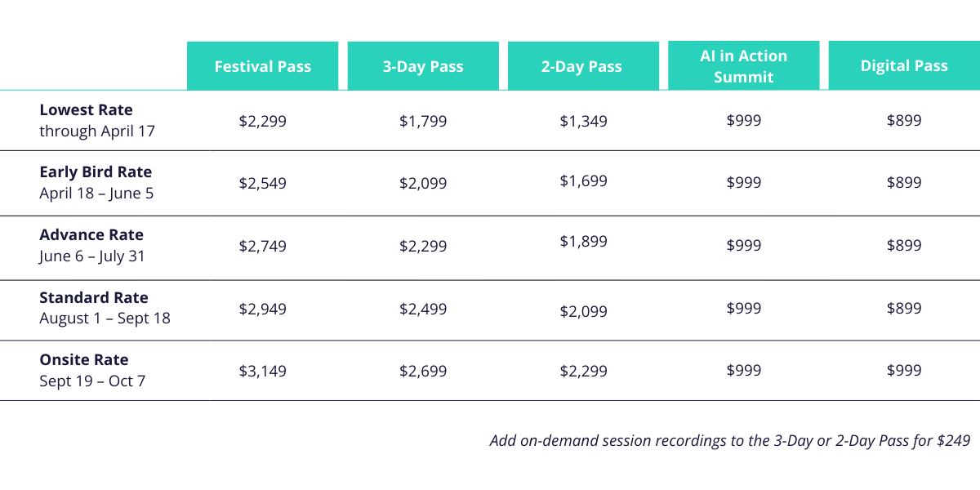Click the 2-Day Pass header
This screenshot has height=490, width=980.
pyautogui.click(x=581, y=66)
